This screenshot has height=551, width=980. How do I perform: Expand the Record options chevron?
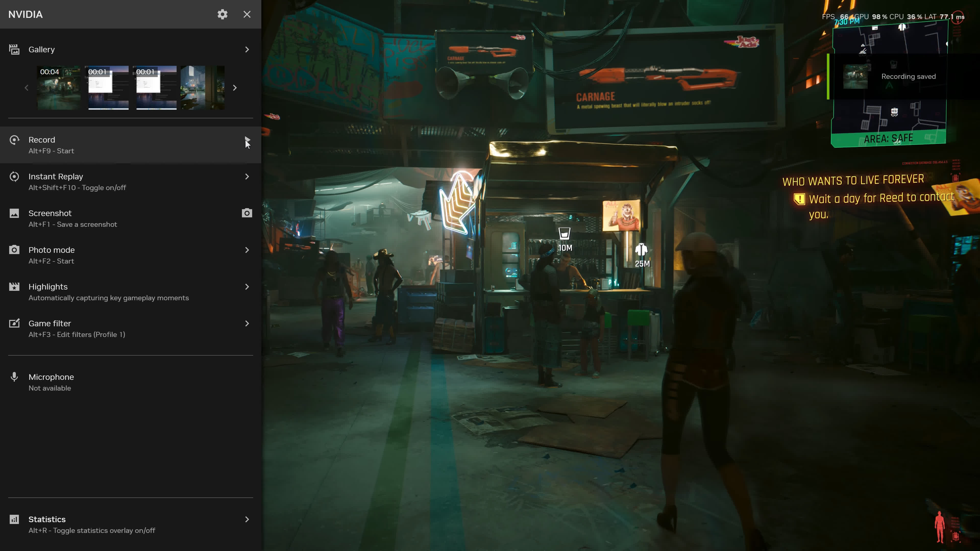247,140
